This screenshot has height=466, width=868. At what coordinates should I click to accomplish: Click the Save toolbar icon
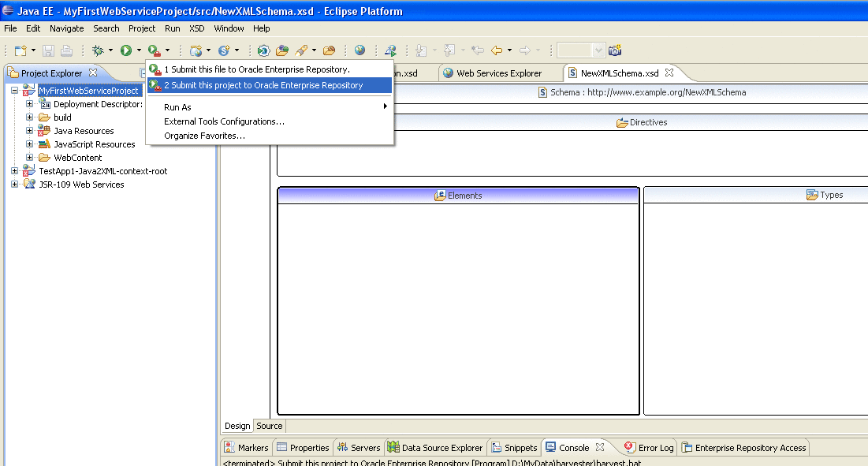49,51
